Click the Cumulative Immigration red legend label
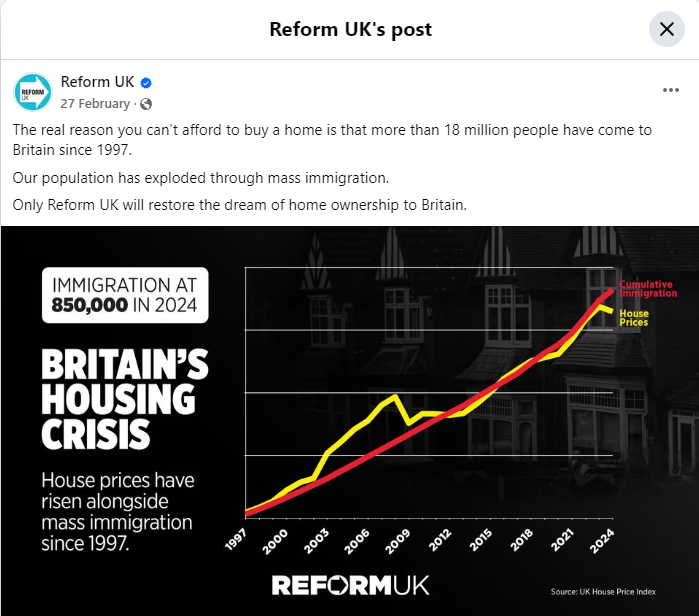 648,289
